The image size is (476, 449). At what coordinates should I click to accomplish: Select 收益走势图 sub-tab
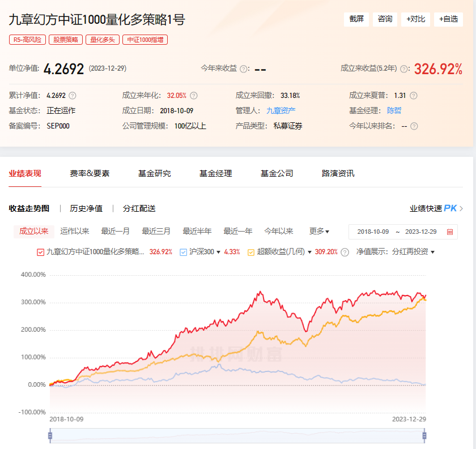[29, 208]
